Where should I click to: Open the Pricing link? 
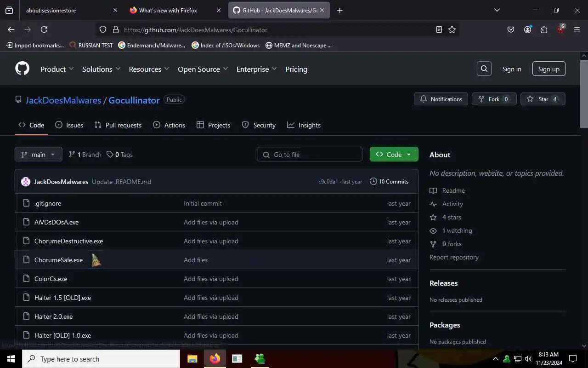296,69
